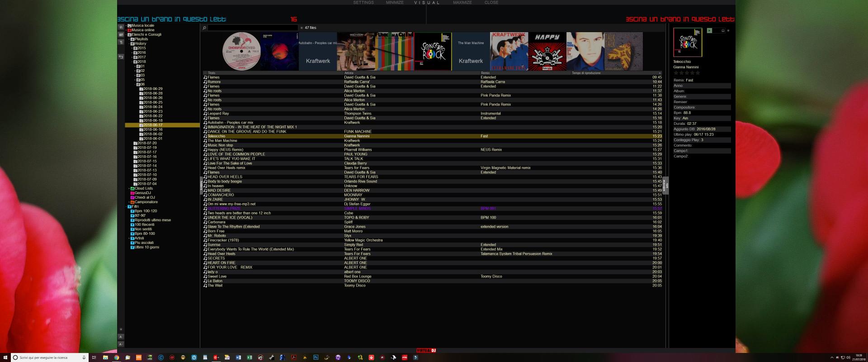Click the prelisten seek bar
This screenshot has width=868, height=362.
(716, 30)
